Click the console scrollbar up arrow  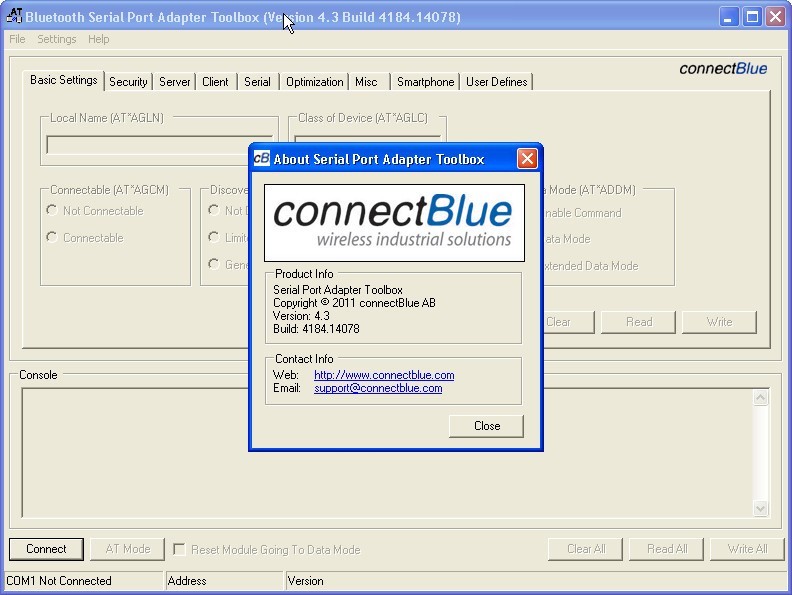tap(760, 398)
